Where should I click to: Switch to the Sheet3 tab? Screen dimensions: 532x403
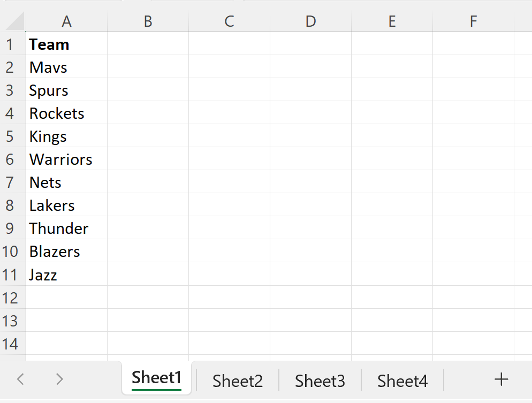320,380
